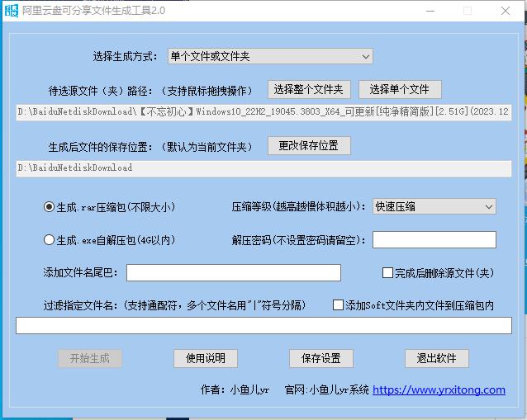The width and height of the screenshot is (527, 420).
Task: Open the www.yrxitong.com website link
Action: click(x=439, y=389)
